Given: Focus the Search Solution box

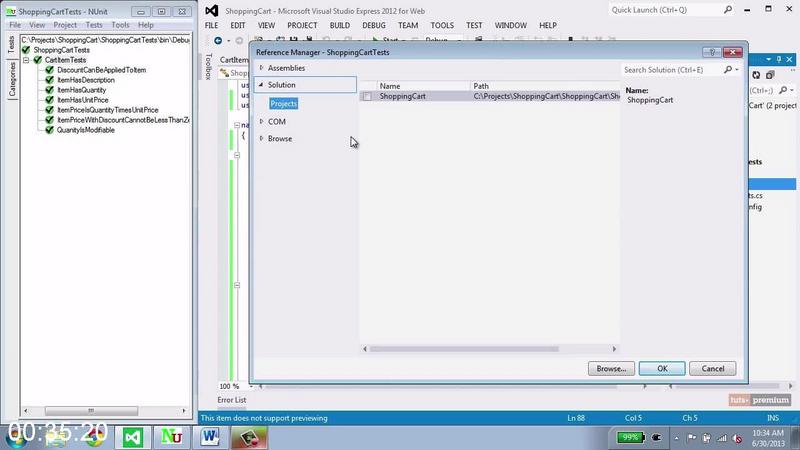Looking at the screenshot, I should [x=671, y=70].
